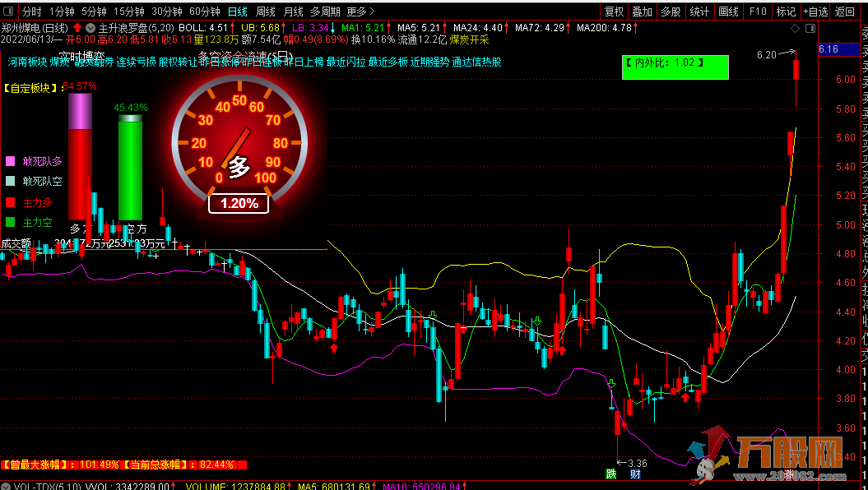
Task: Toggle the left sidebar panel icon
Action: click(8, 11)
